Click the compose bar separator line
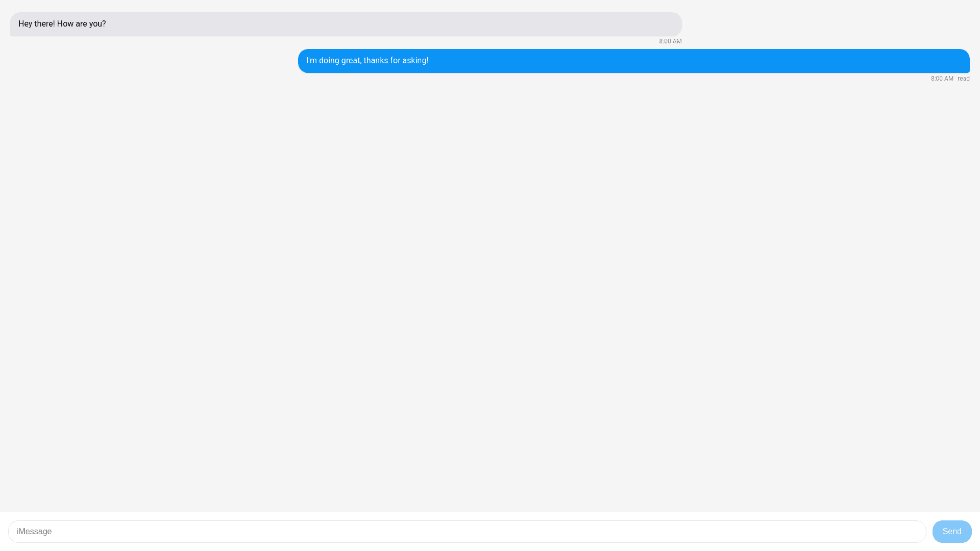The height and width of the screenshot is (551, 980). (x=490, y=513)
